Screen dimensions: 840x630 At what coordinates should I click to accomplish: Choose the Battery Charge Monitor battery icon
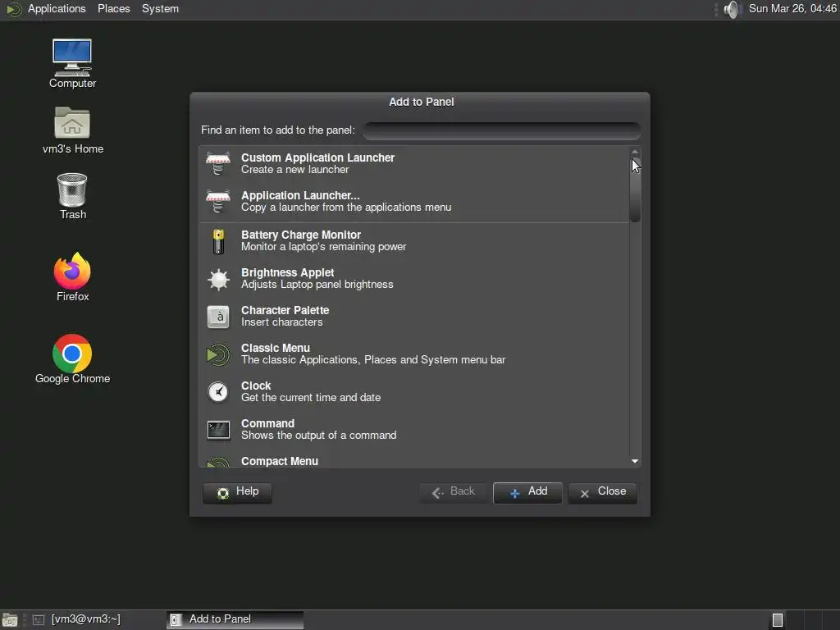click(218, 241)
